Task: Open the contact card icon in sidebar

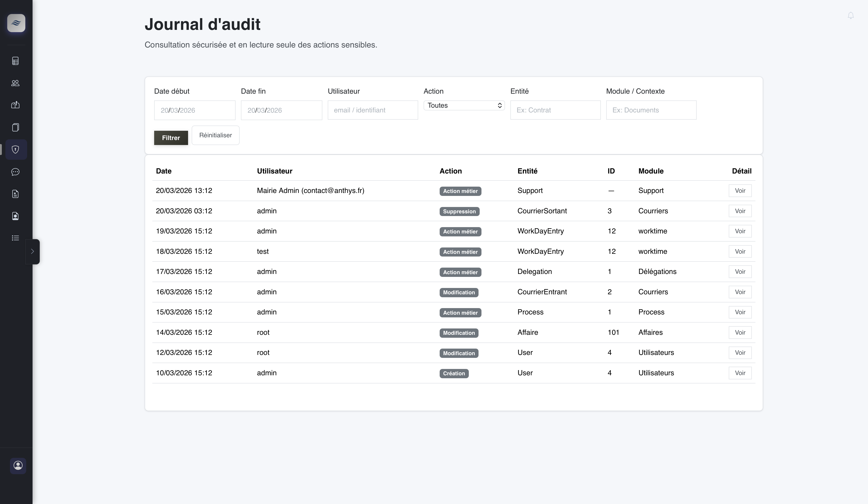Action: click(x=15, y=216)
